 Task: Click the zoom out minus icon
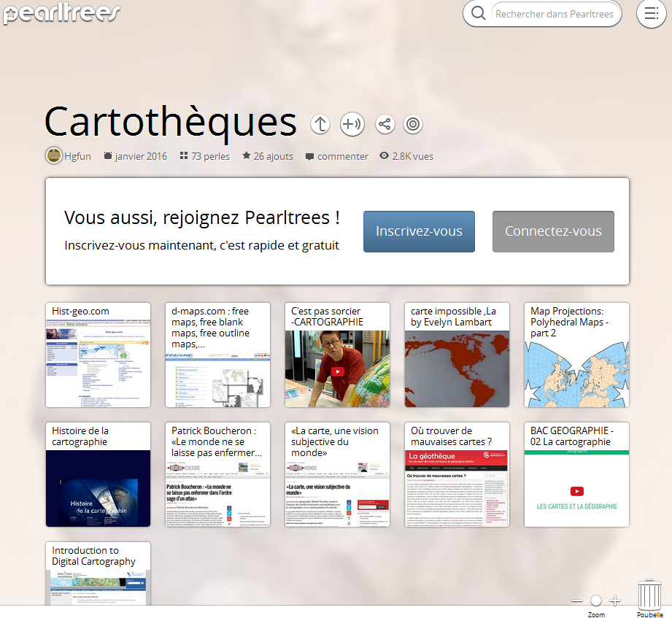click(x=577, y=601)
